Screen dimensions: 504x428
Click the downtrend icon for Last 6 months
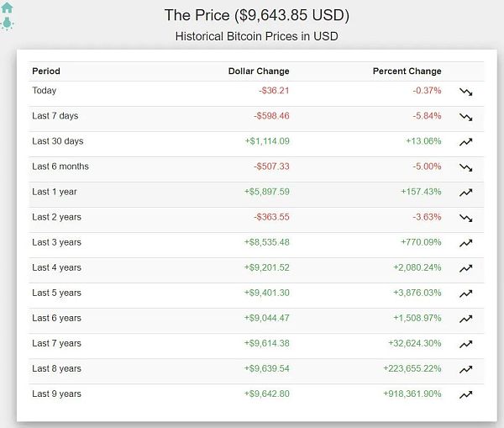pos(466,167)
